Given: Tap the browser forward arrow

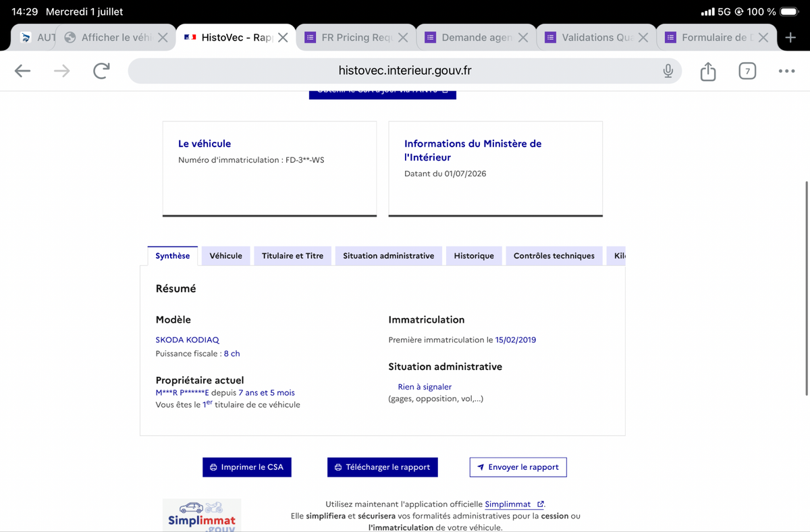Looking at the screenshot, I should click(61, 71).
